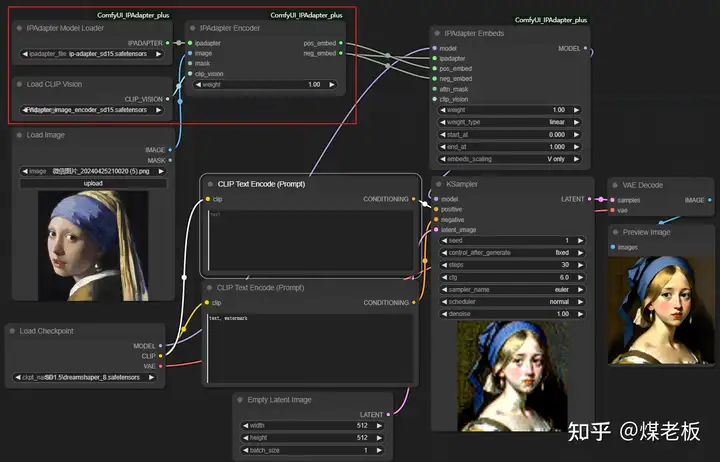Collapse the IPAdapter Model Loader node dot
This screenshot has height=462, width=720.
19,28
